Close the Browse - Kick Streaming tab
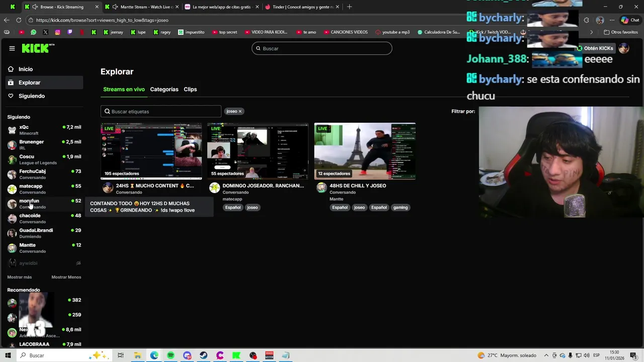 [97, 7]
